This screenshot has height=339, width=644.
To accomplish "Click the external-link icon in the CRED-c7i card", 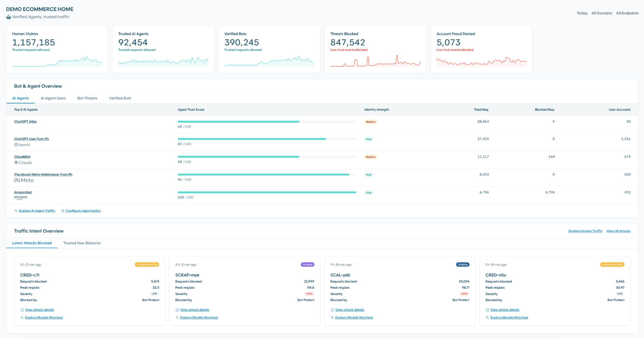I will click(22, 310).
